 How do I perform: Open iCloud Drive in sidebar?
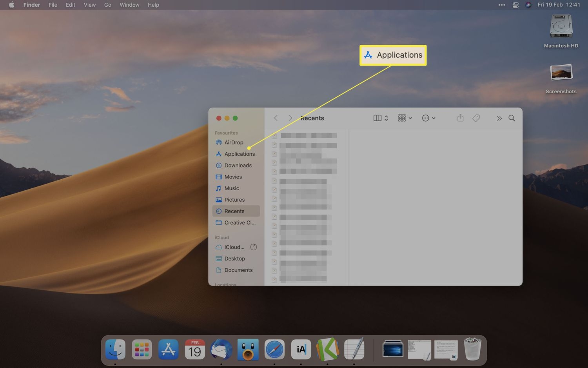pos(230,247)
